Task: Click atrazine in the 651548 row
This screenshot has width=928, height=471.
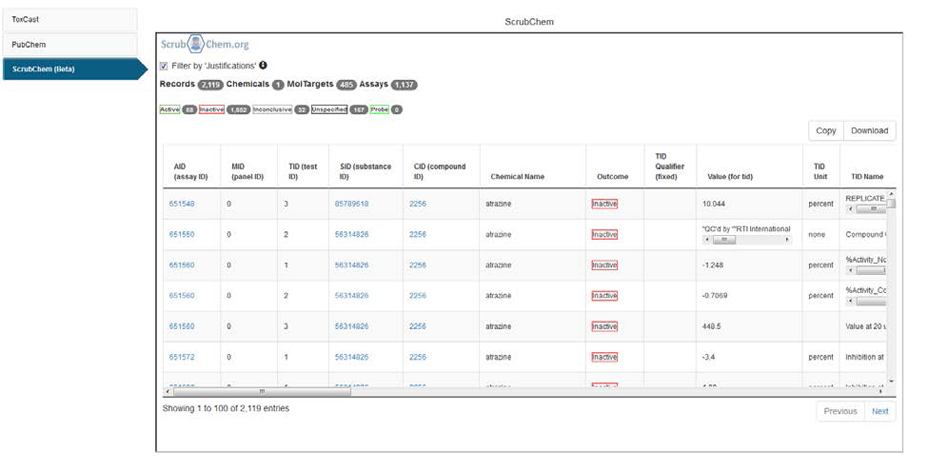Action: point(498,204)
